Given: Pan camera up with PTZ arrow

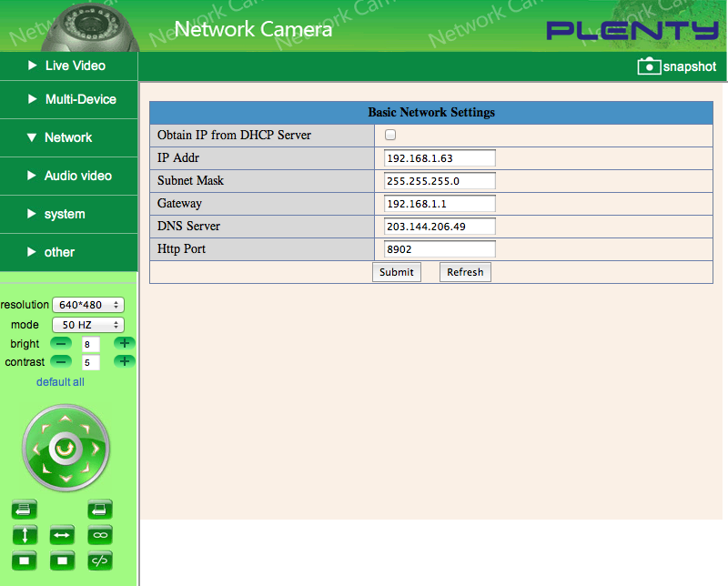Looking at the screenshot, I should [x=66, y=419].
